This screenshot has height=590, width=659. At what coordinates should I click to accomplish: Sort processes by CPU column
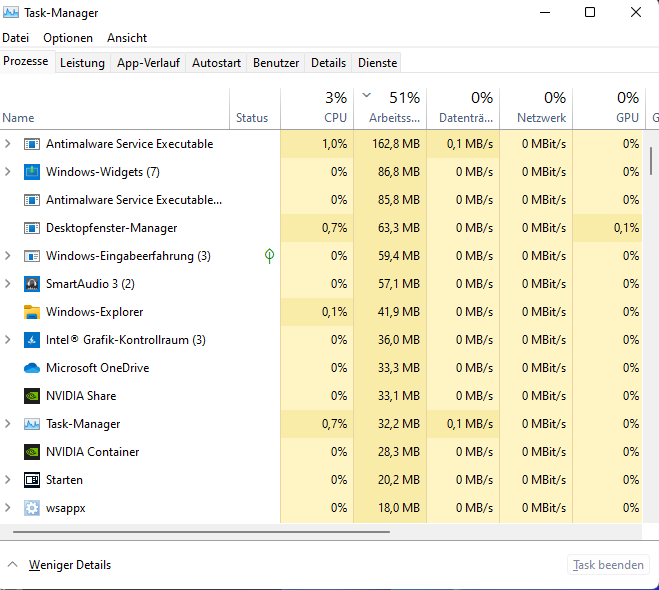pyautogui.click(x=317, y=108)
